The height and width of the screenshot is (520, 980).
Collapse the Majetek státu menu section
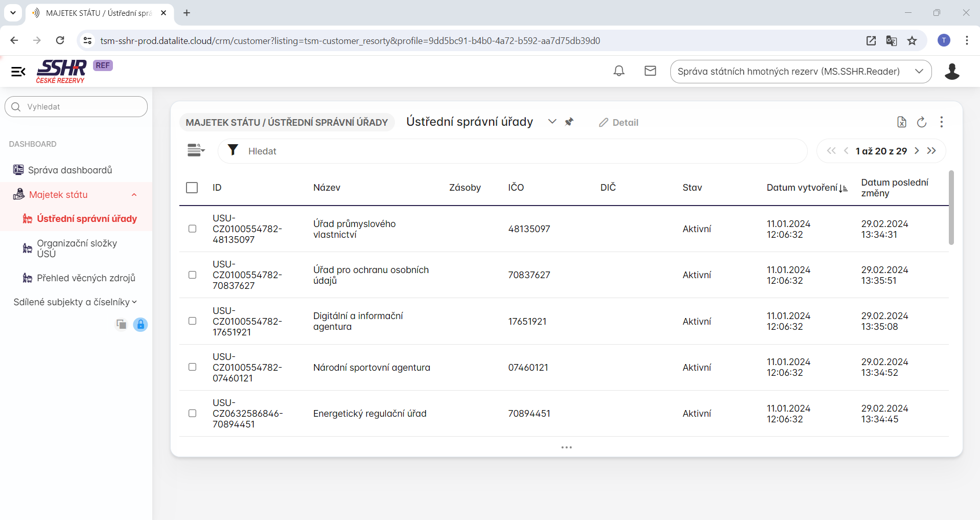click(x=134, y=195)
